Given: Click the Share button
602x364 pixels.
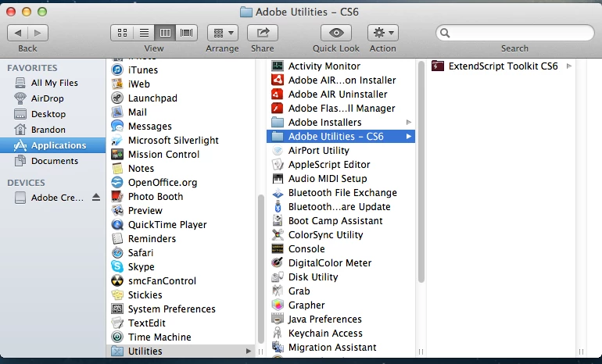Looking at the screenshot, I should (263, 33).
